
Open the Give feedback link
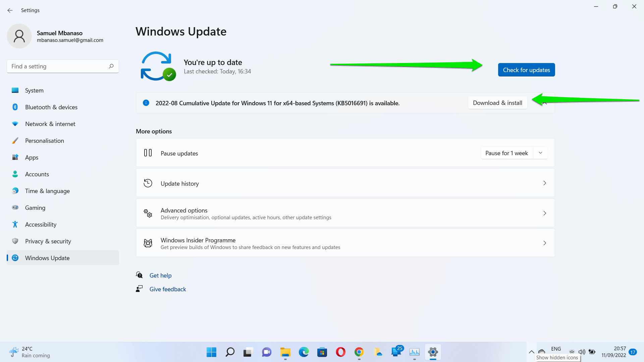tap(168, 289)
